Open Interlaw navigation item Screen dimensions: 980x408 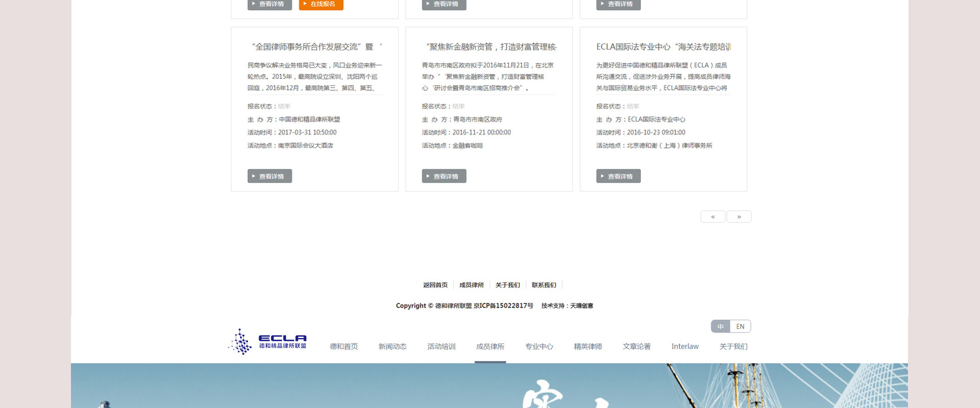pos(685,346)
